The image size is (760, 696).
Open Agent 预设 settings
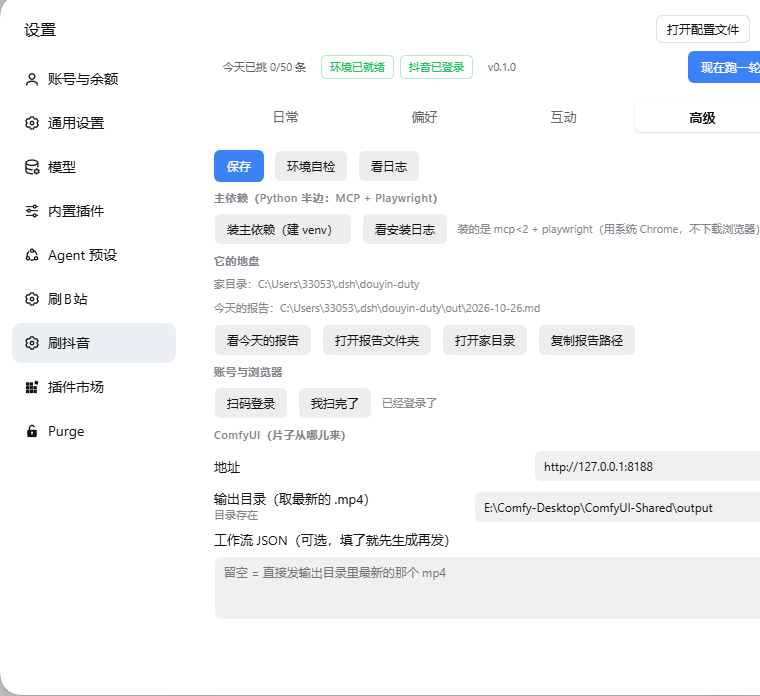(x=94, y=255)
